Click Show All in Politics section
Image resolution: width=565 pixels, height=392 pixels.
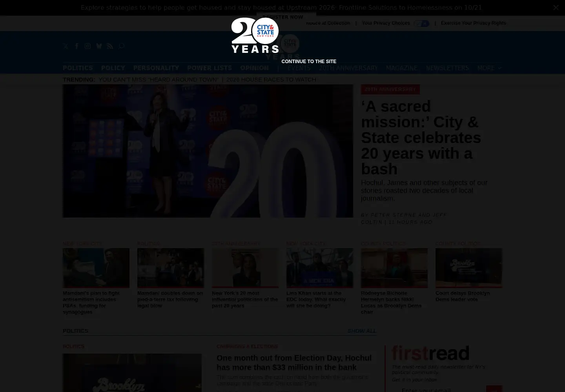[x=362, y=331]
